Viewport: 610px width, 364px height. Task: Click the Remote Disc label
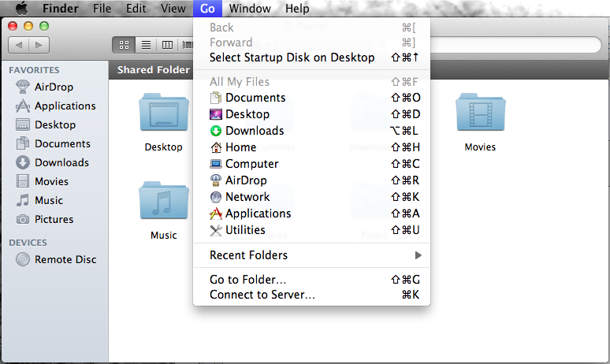(65, 259)
